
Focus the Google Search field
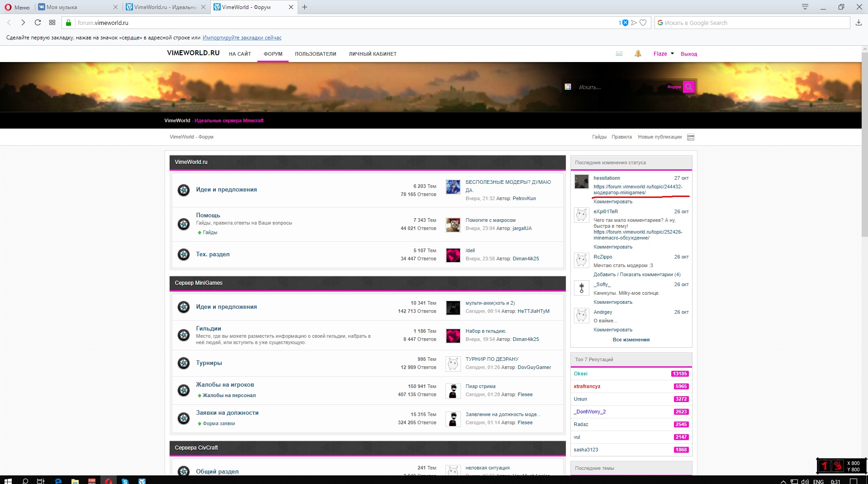(752, 23)
